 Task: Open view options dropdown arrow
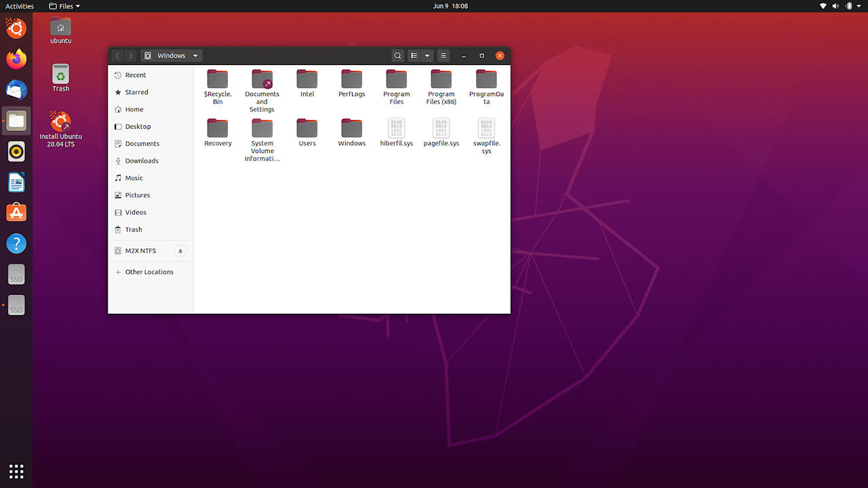point(427,56)
